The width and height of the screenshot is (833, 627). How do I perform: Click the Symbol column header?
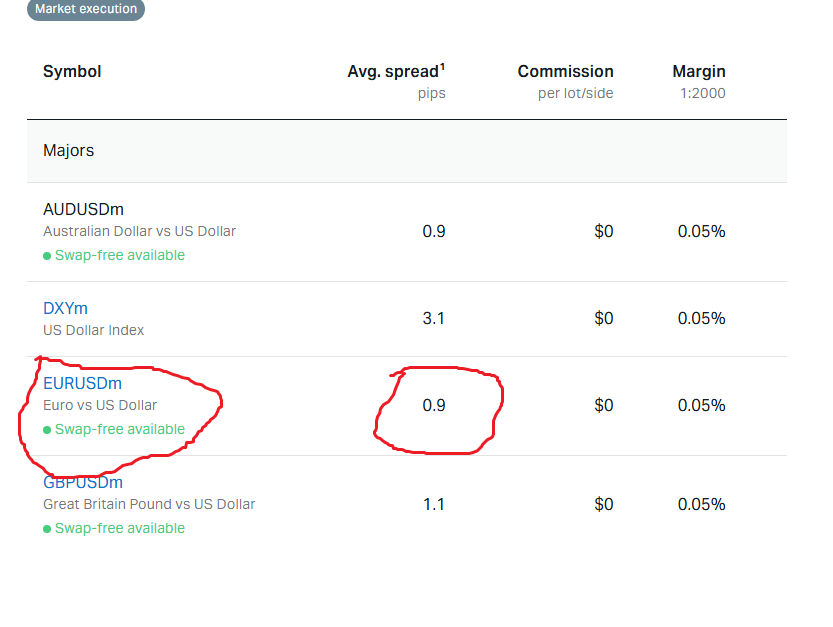tap(72, 71)
